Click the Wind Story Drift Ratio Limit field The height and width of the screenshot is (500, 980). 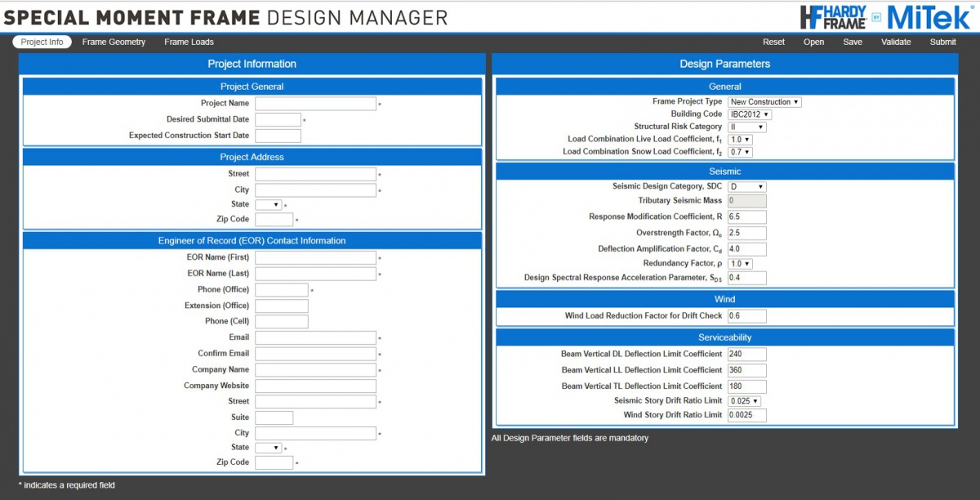point(746,415)
